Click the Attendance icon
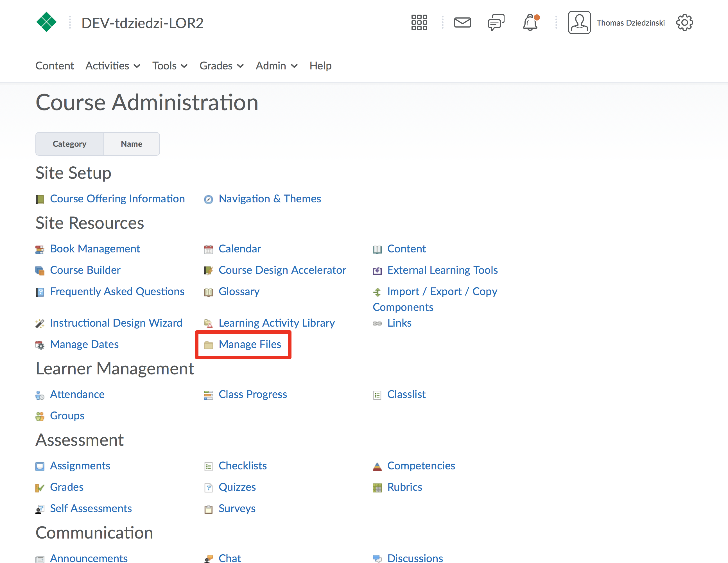Image resolution: width=728 pixels, height=563 pixels. pos(40,395)
